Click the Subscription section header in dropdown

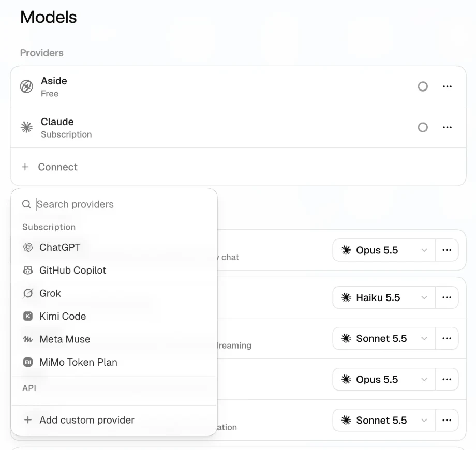click(x=49, y=227)
